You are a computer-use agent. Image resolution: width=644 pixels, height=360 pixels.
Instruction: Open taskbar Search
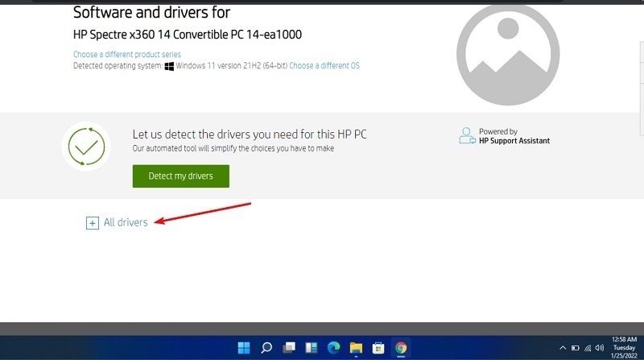(x=266, y=348)
